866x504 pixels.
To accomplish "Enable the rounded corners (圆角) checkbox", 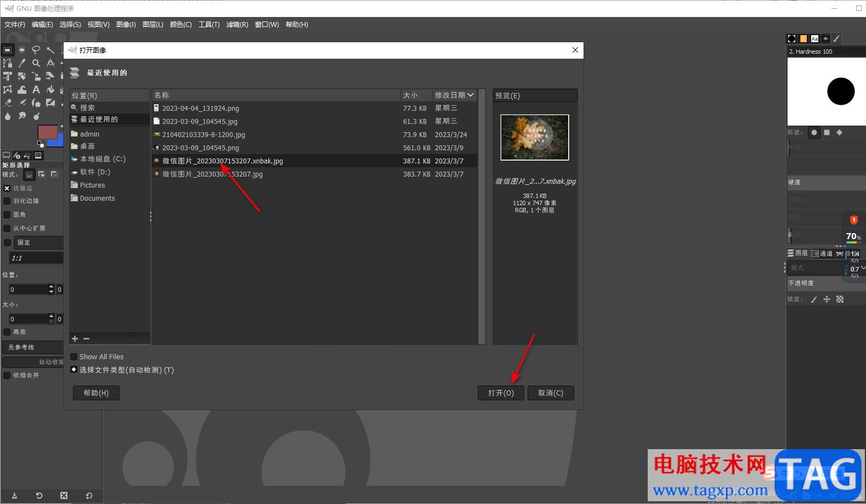I will (7, 214).
